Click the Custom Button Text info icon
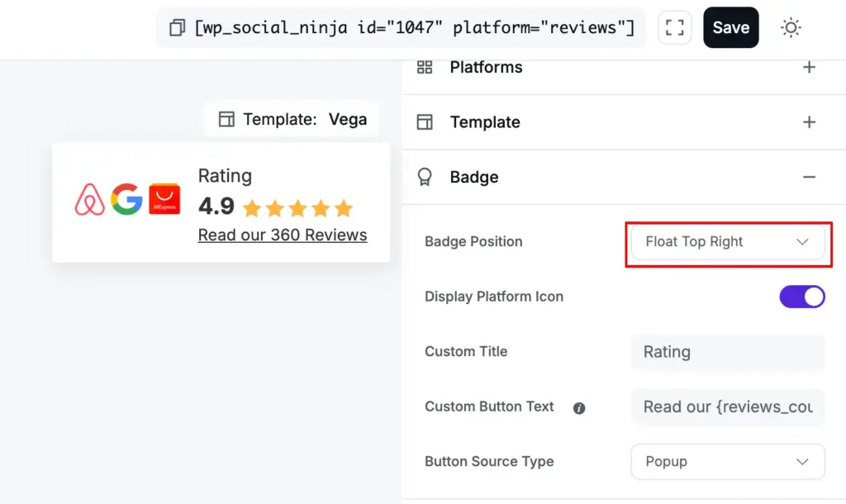This screenshot has width=846, height=504. point(581,407)
